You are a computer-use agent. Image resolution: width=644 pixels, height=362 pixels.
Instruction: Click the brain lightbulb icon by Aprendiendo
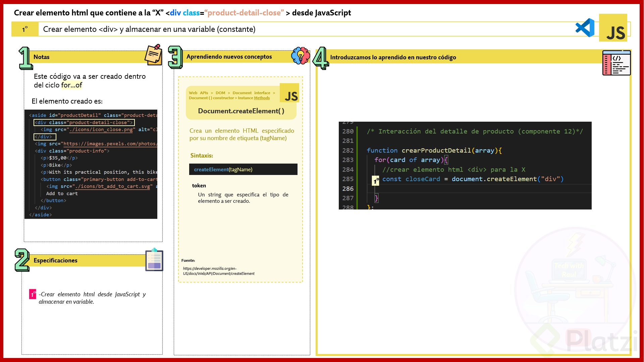(301, 56)
